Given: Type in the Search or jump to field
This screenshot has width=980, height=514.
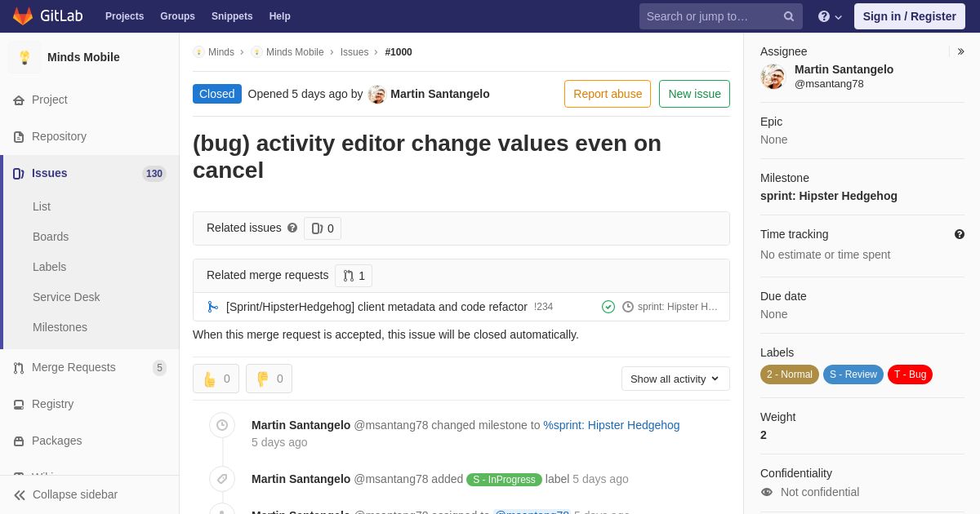Looking at the screenshot, I should [x=710, y=16].
